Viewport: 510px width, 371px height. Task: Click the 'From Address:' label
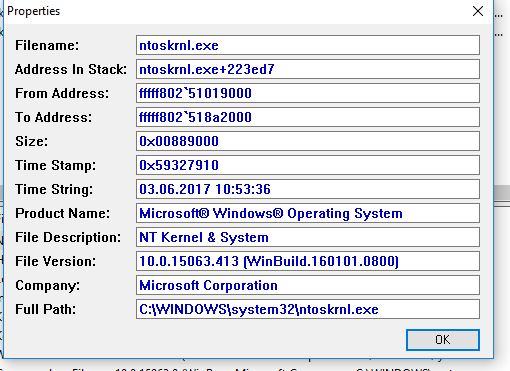click(x=62, y=93)
